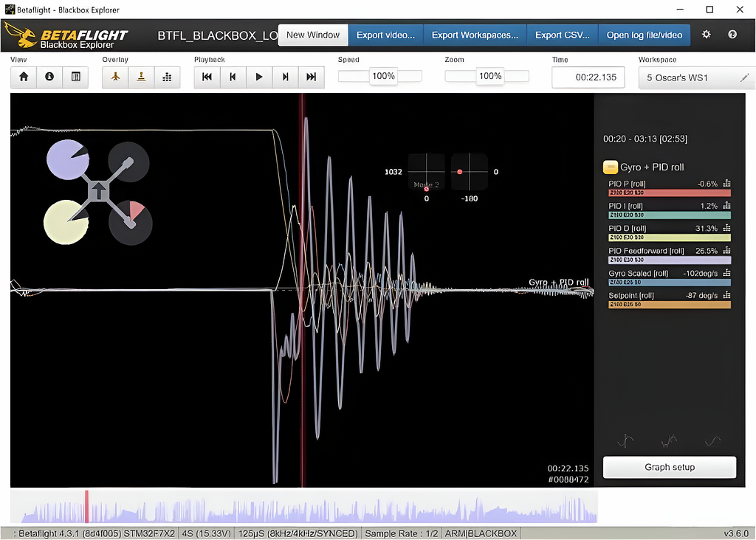Screen dimensions: 756x540
Task: Click the "00:20 - 03:13 [02:53]" log duration text
Action: click(645, 139)
